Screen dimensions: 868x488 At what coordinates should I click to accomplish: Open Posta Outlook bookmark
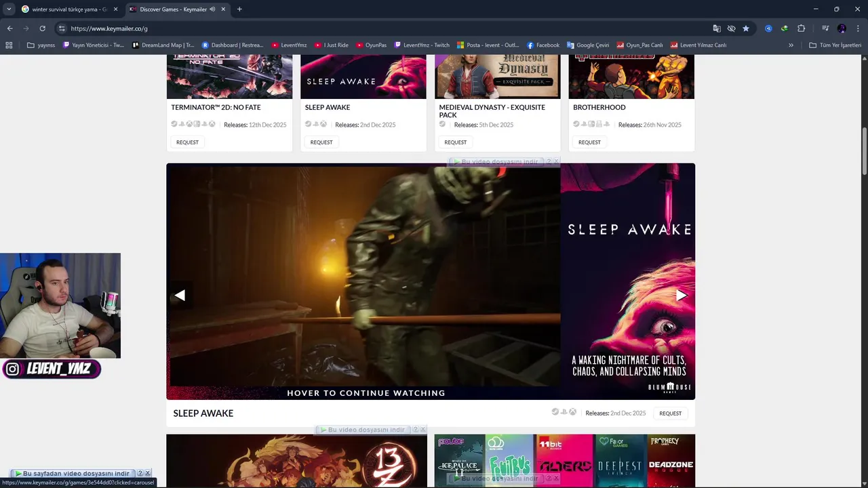point(488,45)
